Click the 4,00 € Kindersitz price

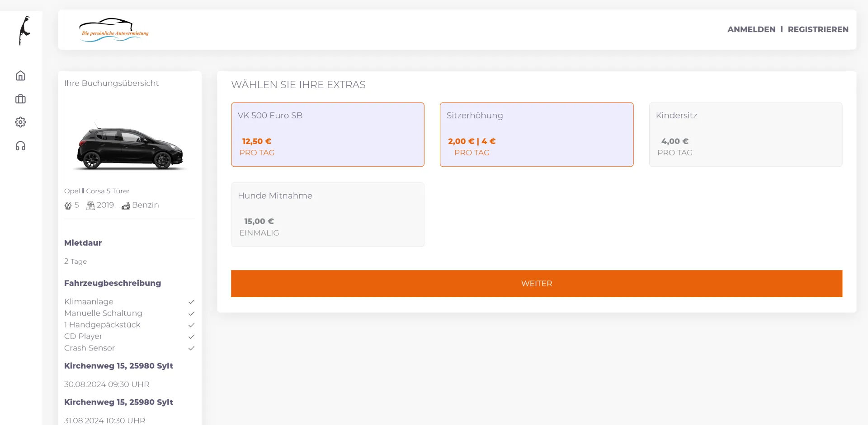(x=675, y=141)
